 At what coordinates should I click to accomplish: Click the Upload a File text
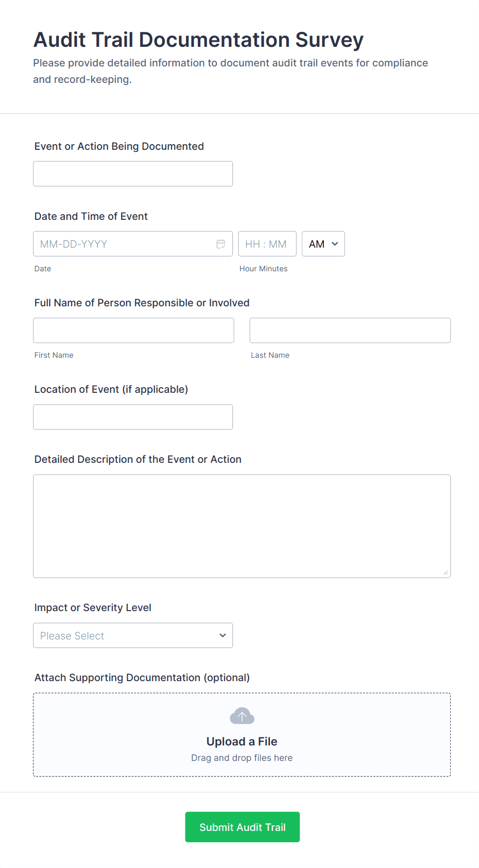[242, 741]
